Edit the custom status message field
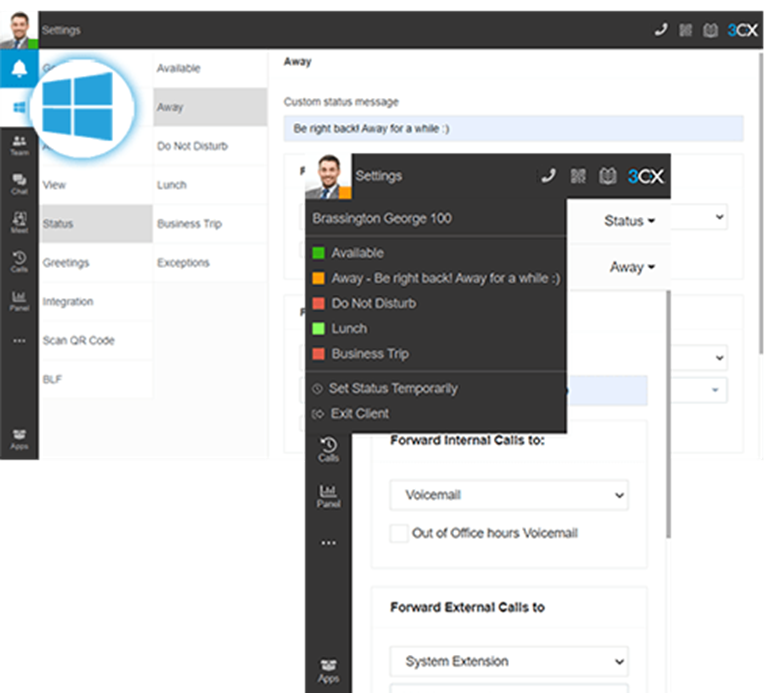The width and height of the screenshot is (768, 693). 513,128
